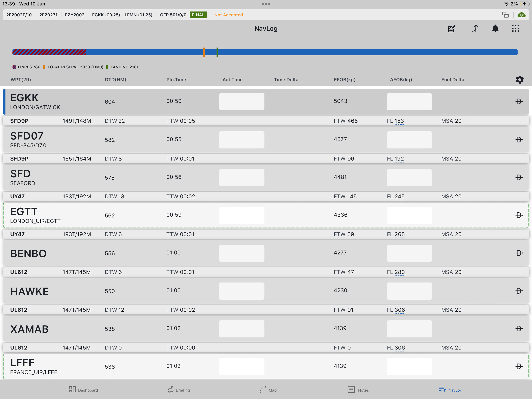This screenshot has height=399, width=532.
Task: Tap the Wi-Fi status icon
Action: [x=506, y=4]
